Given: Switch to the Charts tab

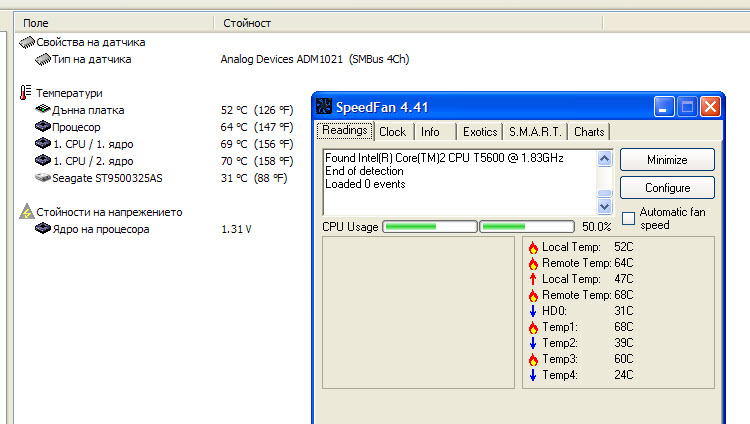Looking at the screenshot, I should [x=589, y=132].
